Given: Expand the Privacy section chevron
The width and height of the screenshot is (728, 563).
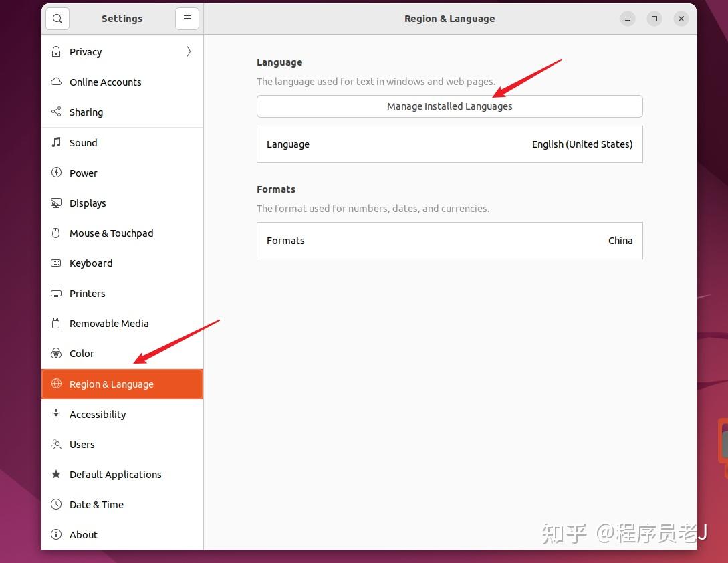Looking at the screenshot, I should (188, 51).
